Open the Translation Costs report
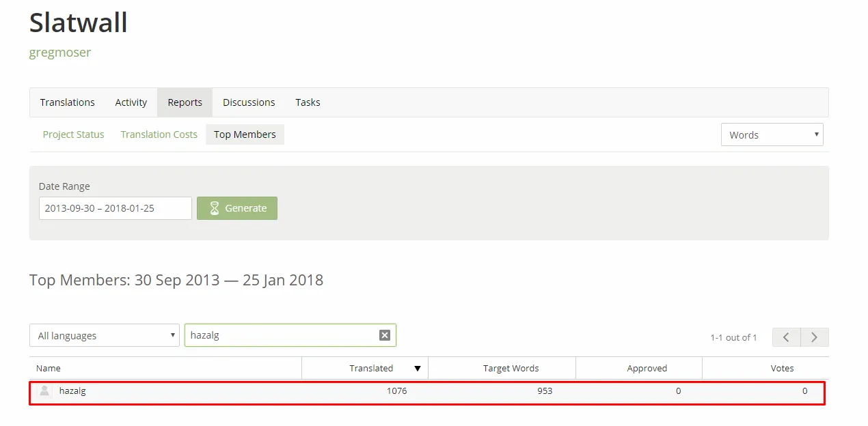Screen dimensions: 868x426 pos(159,134)
